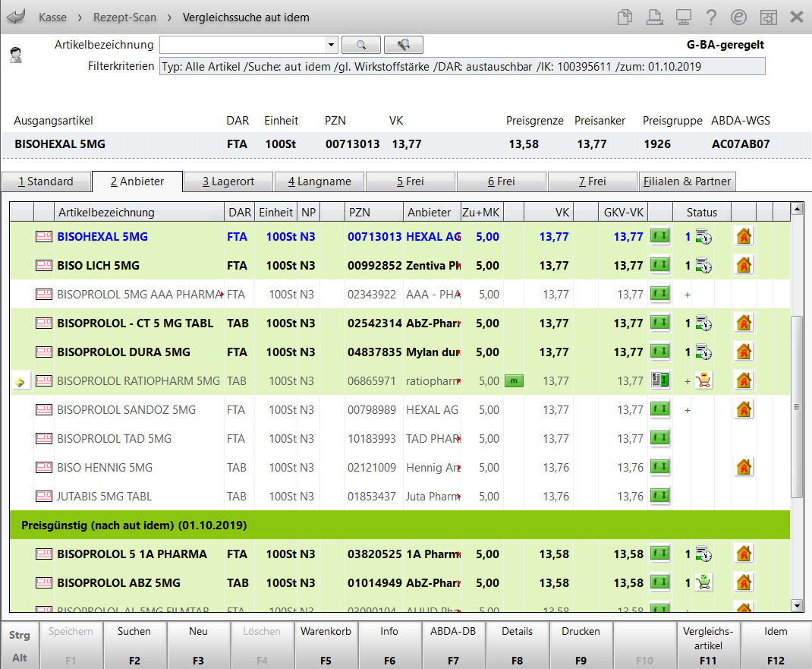
Task: Click the green info icon in JUTABIS row
Action: [660, 497]
